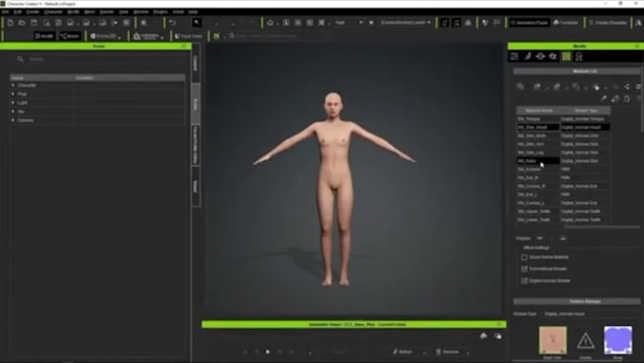The height and width of the screenshot is (363, 644).
Task: Click the paint bucket icon under Material List
Action: pyautogui.click(x=615, y=99)
